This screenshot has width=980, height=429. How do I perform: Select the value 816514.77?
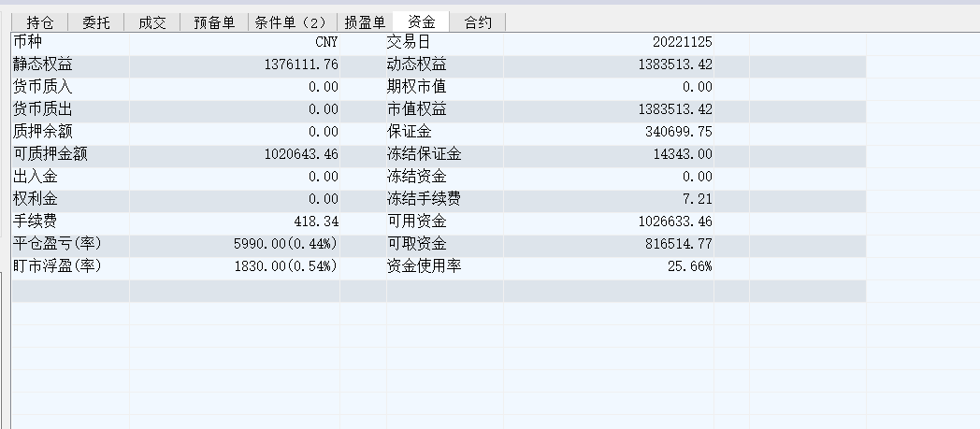680,244
